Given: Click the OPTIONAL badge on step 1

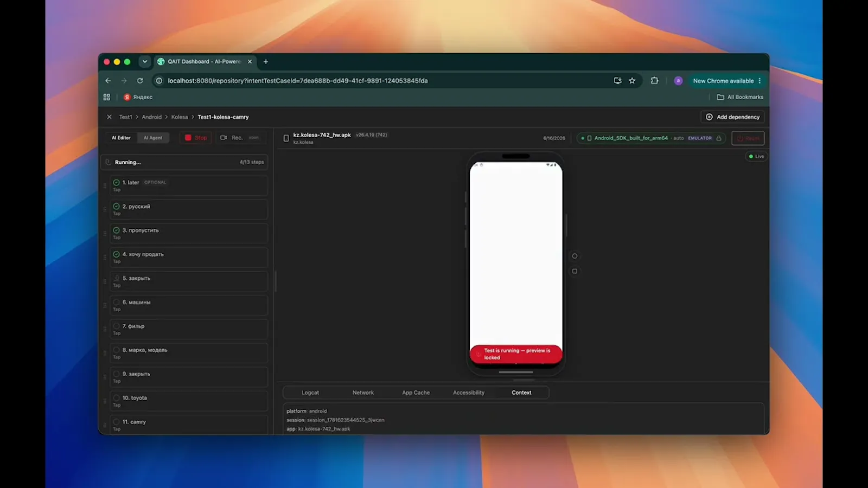Looking at the screenshot, I should [155, 183].
